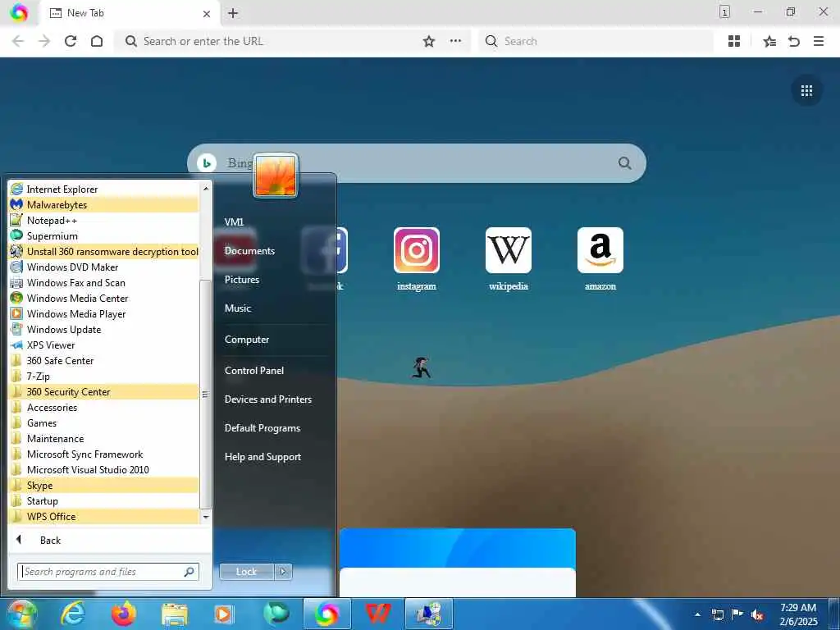Click the undo closed tab icon
This screenshot has width=840, height=630.
coord(794,41)
